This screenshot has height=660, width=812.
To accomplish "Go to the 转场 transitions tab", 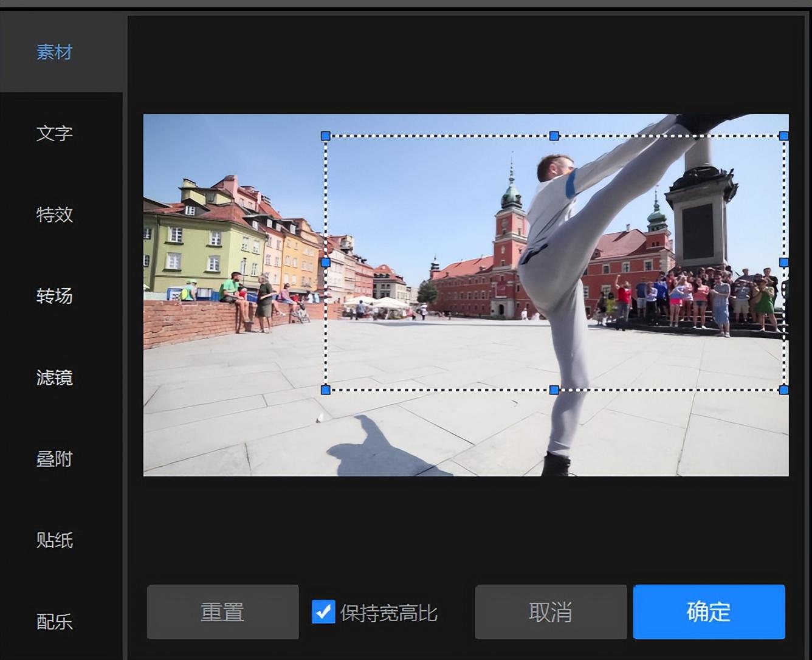I will pyautogui.click(x=55, y=296).
